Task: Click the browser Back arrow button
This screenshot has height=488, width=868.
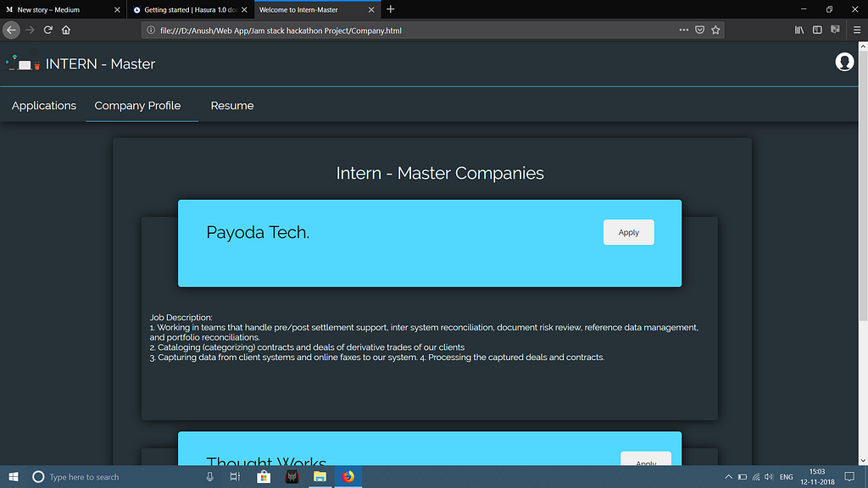Action: pyautogui.click(x=11, y=30)
